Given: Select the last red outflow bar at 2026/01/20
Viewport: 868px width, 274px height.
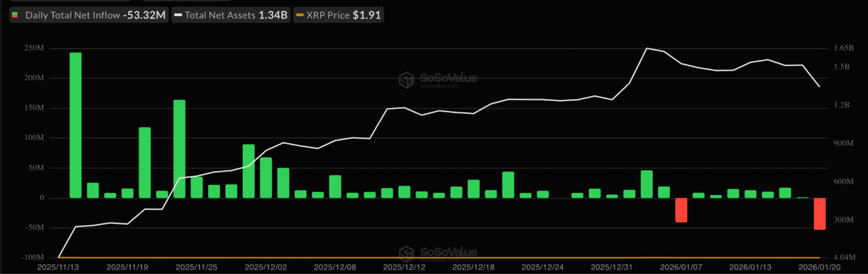Looking at the screenshot, I should pyautogui.click(x=820, y=214).
